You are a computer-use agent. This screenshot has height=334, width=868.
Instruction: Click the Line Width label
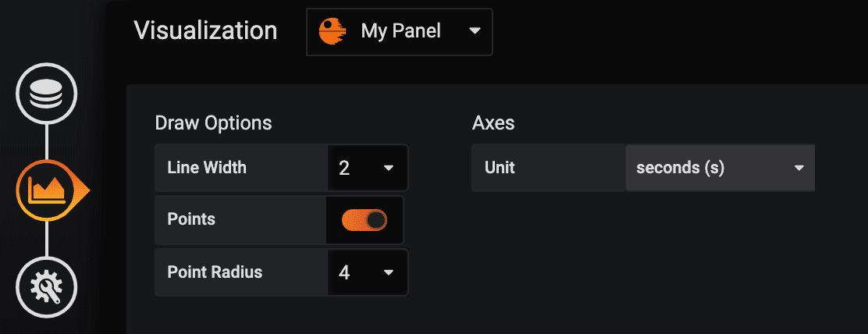pyautogui.click(x=207, y=168)
